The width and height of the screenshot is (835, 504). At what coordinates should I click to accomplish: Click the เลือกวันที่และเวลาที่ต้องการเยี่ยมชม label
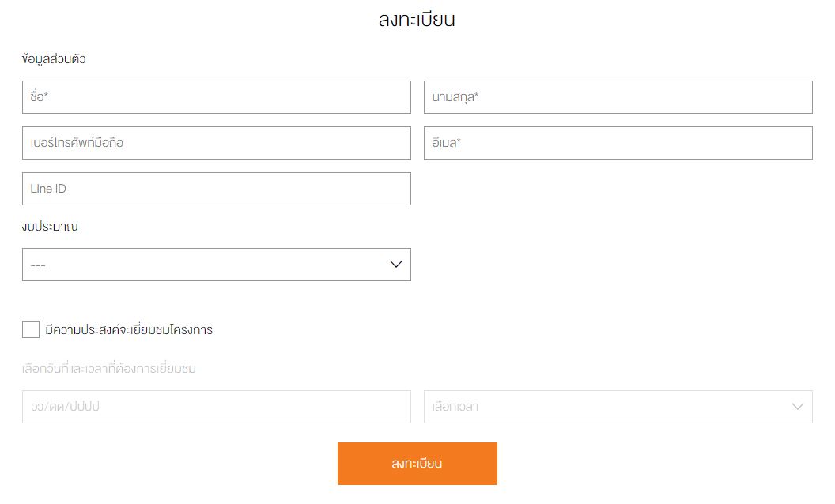(x=109, y=368)
